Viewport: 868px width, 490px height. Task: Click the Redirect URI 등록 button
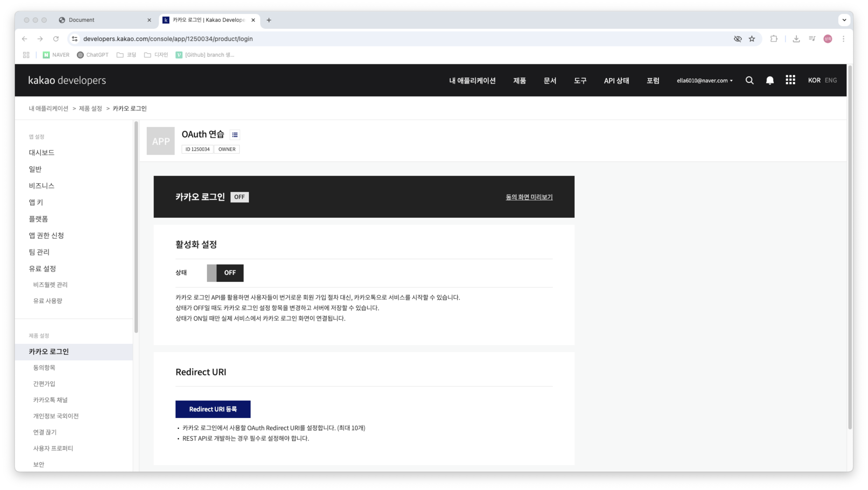click(x=213, y=409)
